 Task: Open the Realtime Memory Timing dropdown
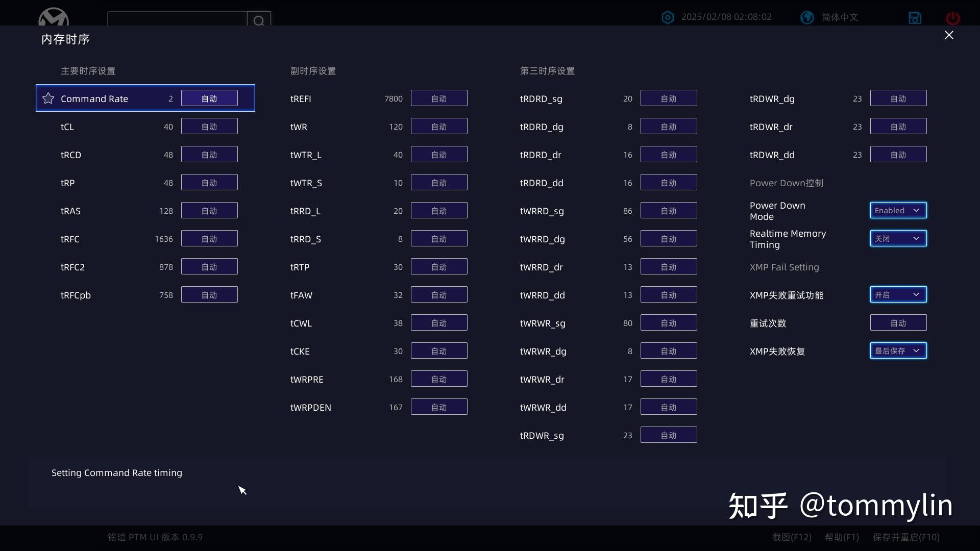pyautogui.click(x=897, y=238)
